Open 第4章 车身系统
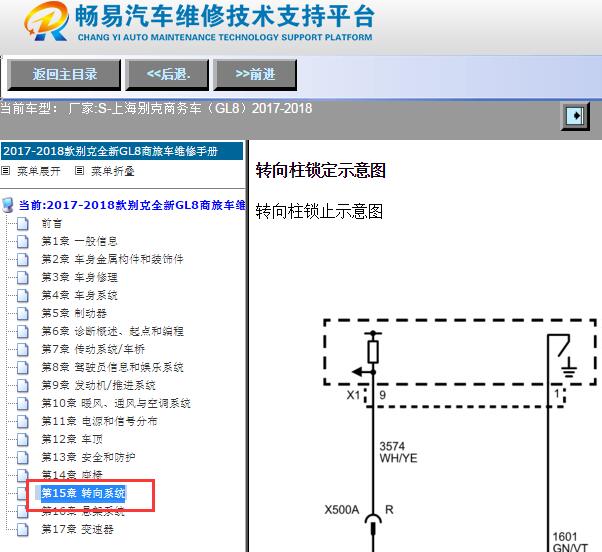The image size is (602, 552). click(79, 296)
